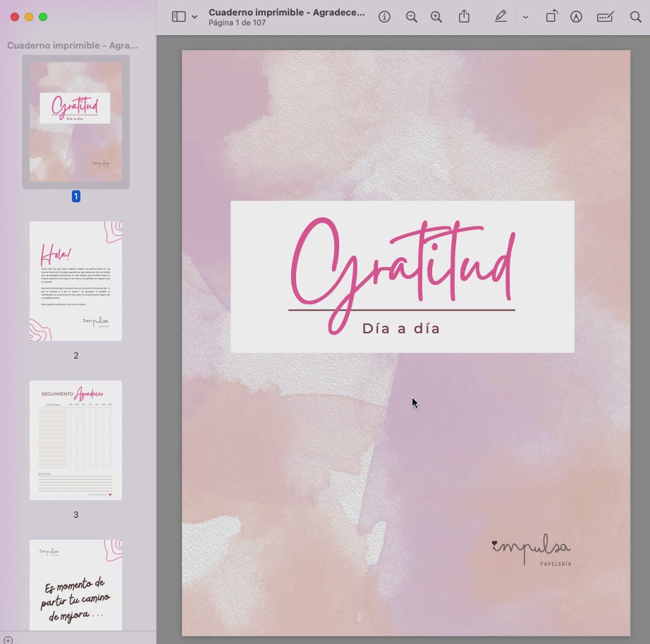Screen dimensions: 650x644
Task: Select page 1 Gratitud cover thumbnail
Action: [x=75, y=121]
